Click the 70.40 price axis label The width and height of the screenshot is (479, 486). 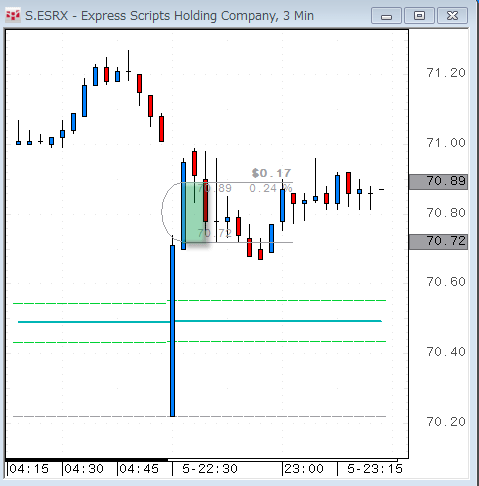(x=446, y=352)
